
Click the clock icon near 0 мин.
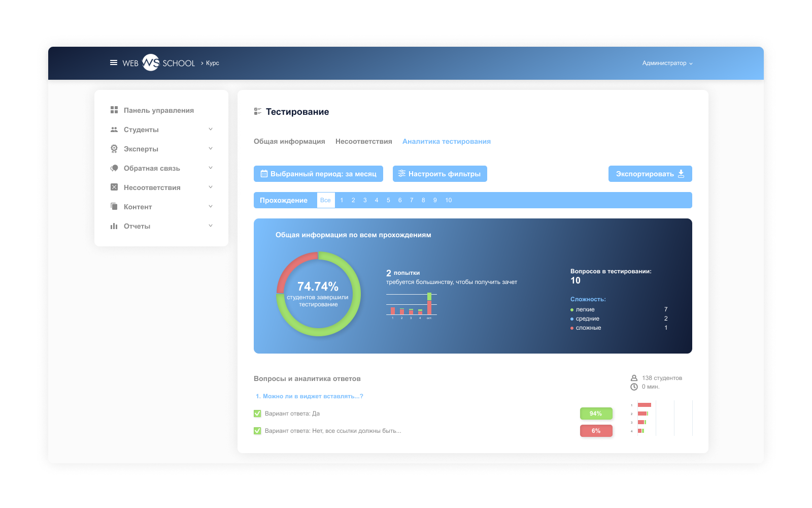[634, 387]
